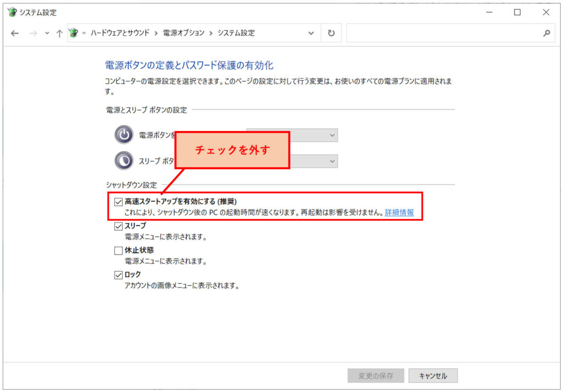Click the search magnifier icon
The height and width of the screenshot is (392, 563).
pos(547,33)
